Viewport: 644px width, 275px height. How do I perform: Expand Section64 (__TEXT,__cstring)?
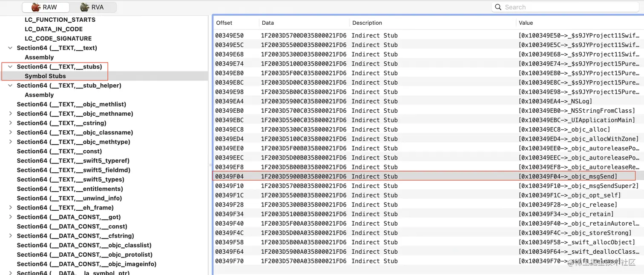[10, 123]
